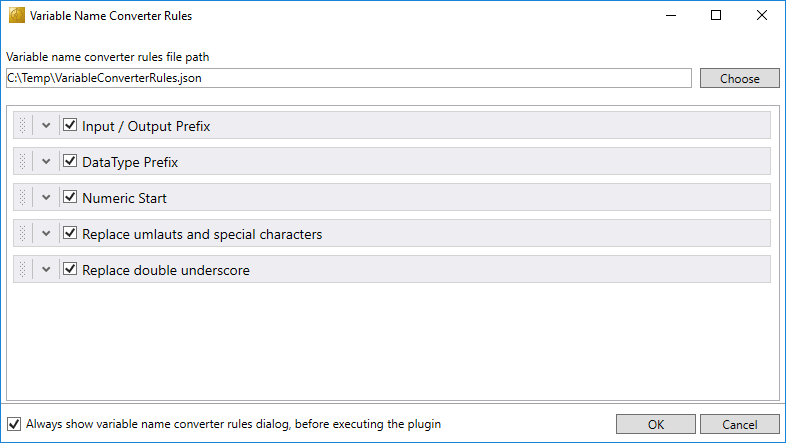Minimize the converter rules dialog
This screenshot has height=443, width=786.
click(671, 16)
